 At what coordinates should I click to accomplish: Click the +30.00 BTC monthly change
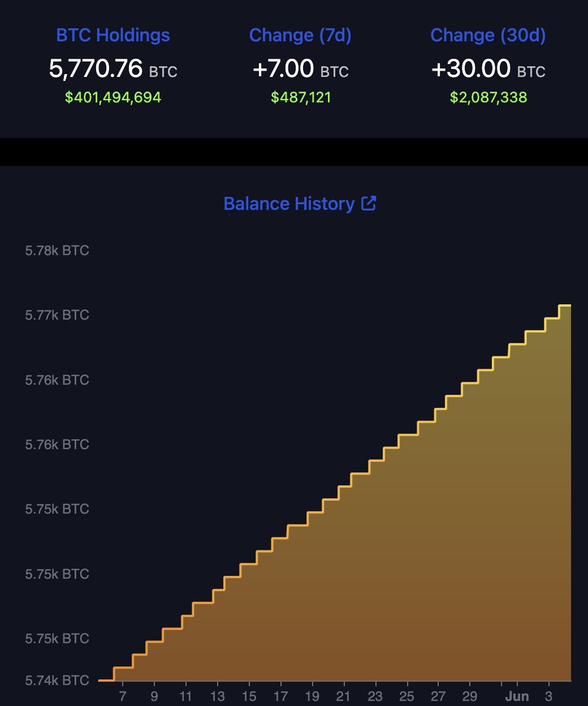488,68
